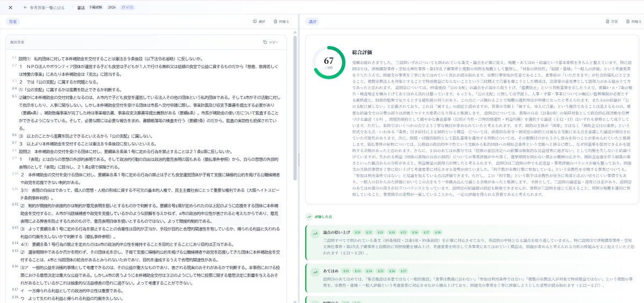Click the 論点の拾い上げ card title
The image size is (644, 303).
click(x=336, y=232)
